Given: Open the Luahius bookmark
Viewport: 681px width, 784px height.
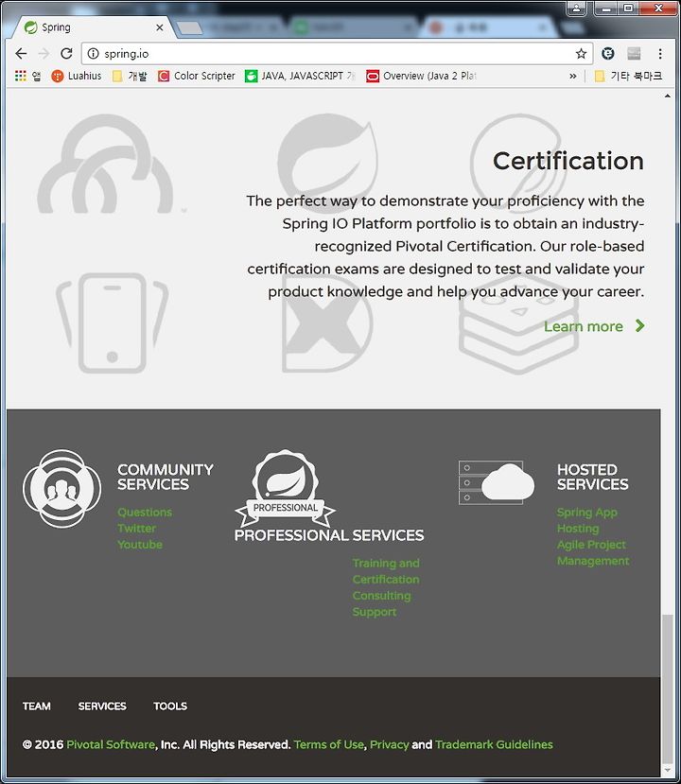Looking at the screenshot, I should [x=77, y=76].
